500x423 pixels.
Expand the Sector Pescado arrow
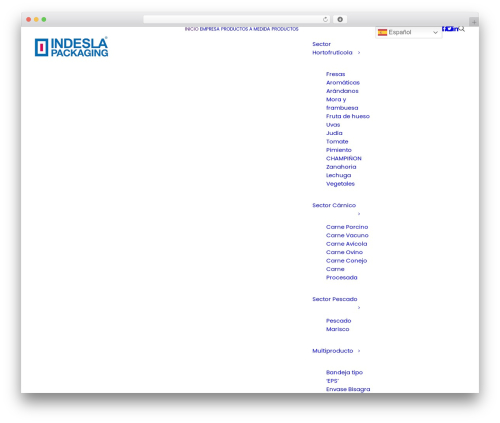click(359, 307)
